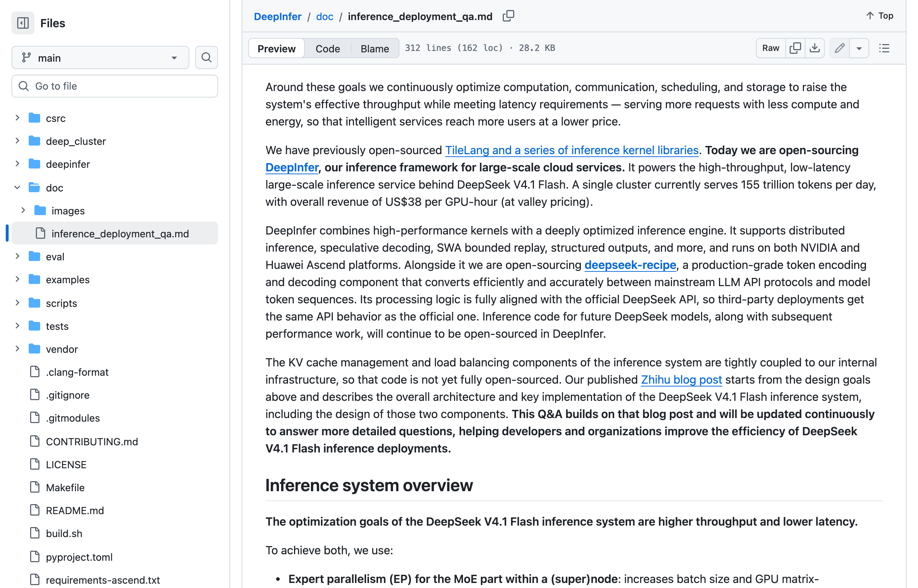Switch to the Code tab
The image size is (918, 588).
pos(328,48)
